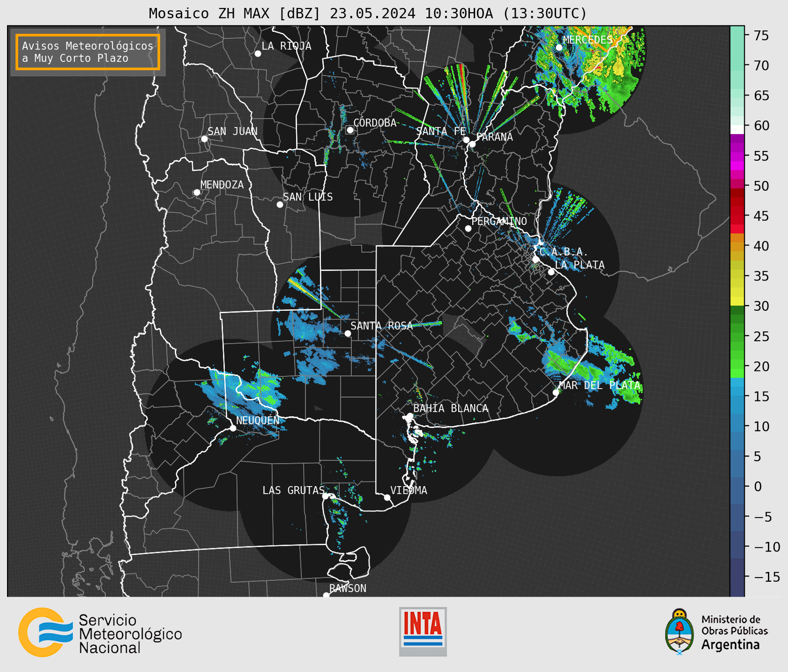This screenshot has width=788, height=672.
Task: Click the LAS GRUTAS city marker dot
Action: point(326,496)
